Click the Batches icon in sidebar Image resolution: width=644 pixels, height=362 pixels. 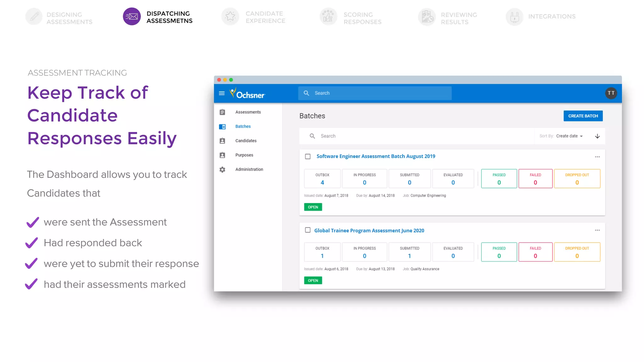coord(222,127)
